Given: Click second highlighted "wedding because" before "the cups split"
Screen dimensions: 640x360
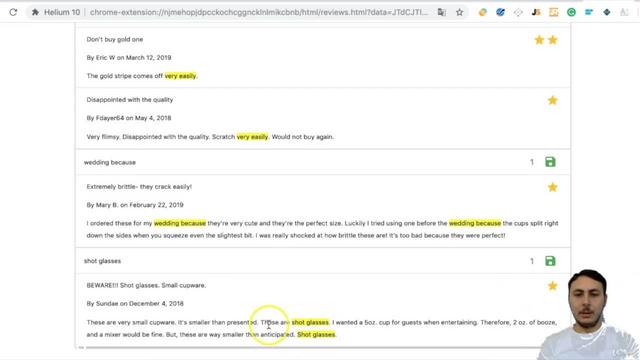Looking at the screenshot, I should click(475, 223).
